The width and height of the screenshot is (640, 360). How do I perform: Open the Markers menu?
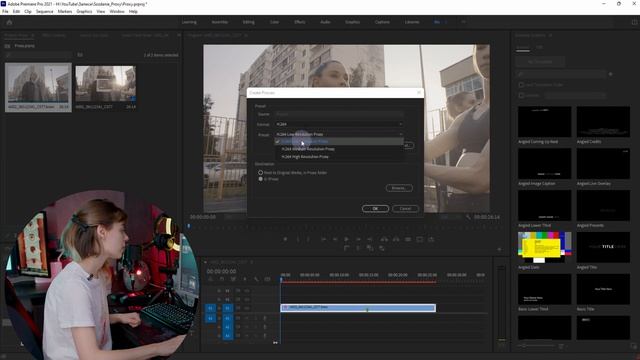coord(64,11)
